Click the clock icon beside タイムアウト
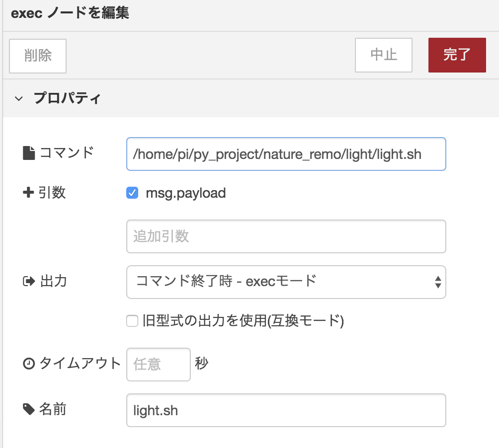Screen dimensions: 499x448 (x=29, y=364)
